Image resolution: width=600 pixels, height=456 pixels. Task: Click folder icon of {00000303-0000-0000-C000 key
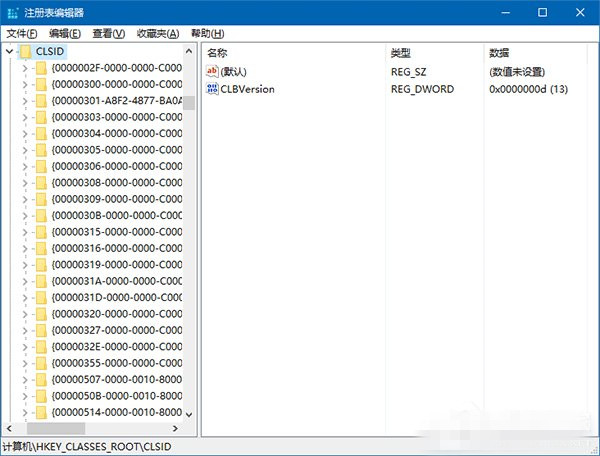[x=41, y=117]
